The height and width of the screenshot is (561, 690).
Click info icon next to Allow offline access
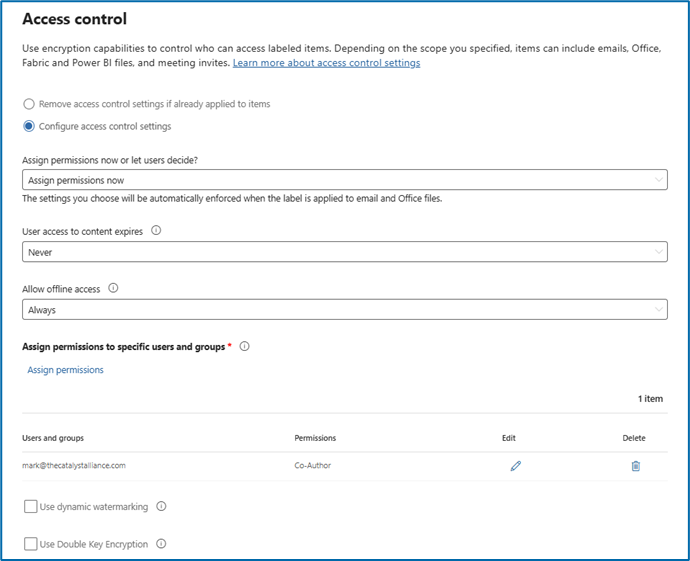[x=113, y=289]
